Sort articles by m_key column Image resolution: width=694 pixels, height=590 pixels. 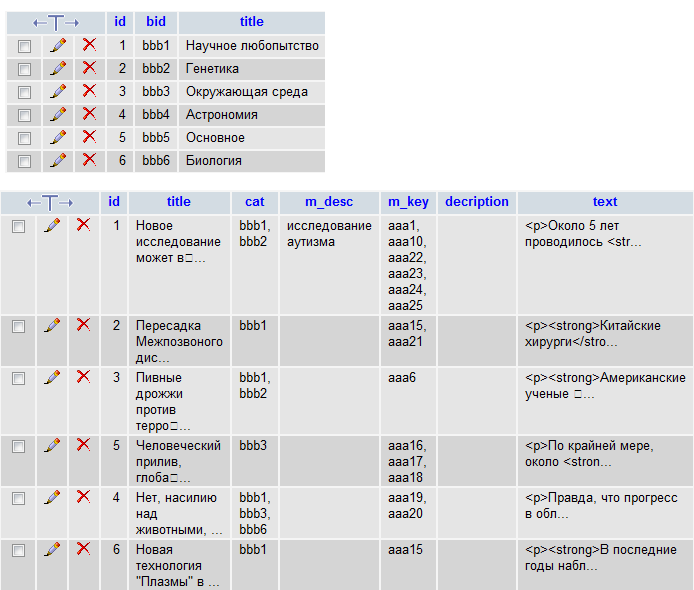pos(408,202)
